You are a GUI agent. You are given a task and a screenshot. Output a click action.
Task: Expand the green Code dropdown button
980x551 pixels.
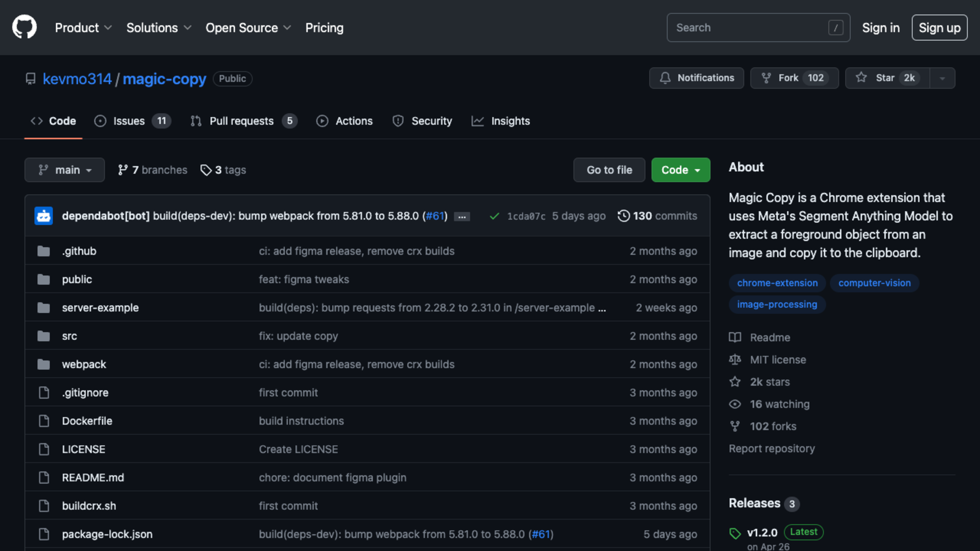click(681, 170)
